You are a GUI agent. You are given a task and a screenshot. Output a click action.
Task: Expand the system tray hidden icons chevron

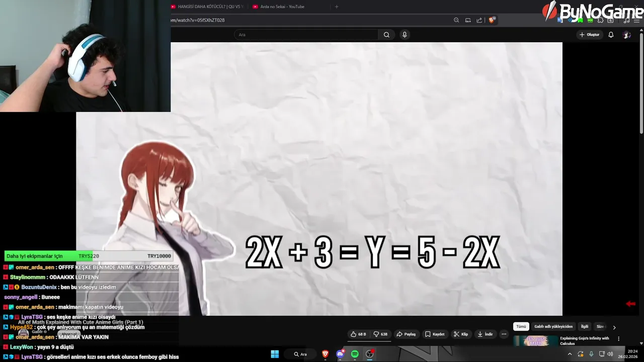coord(570,354)
